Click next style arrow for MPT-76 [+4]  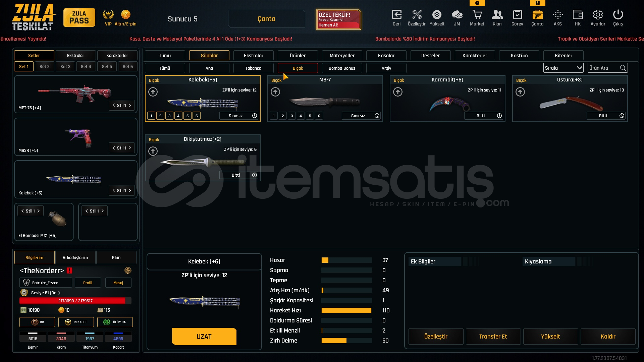pos(130,105)
